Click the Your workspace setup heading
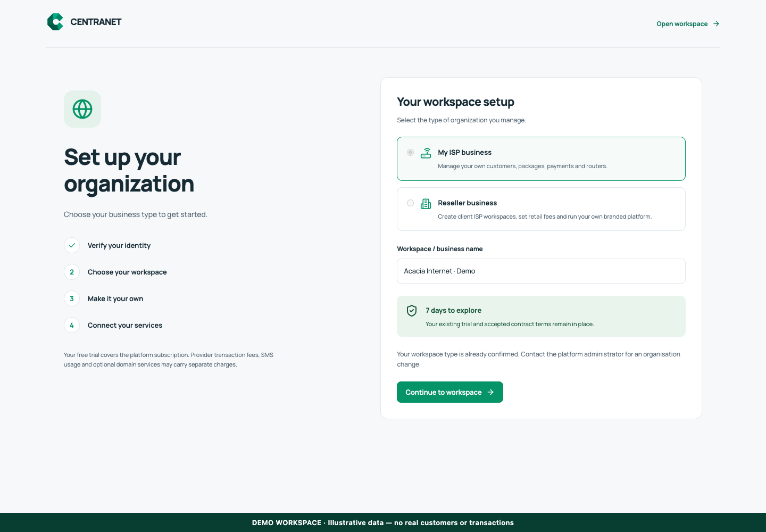 pos(455,102)
